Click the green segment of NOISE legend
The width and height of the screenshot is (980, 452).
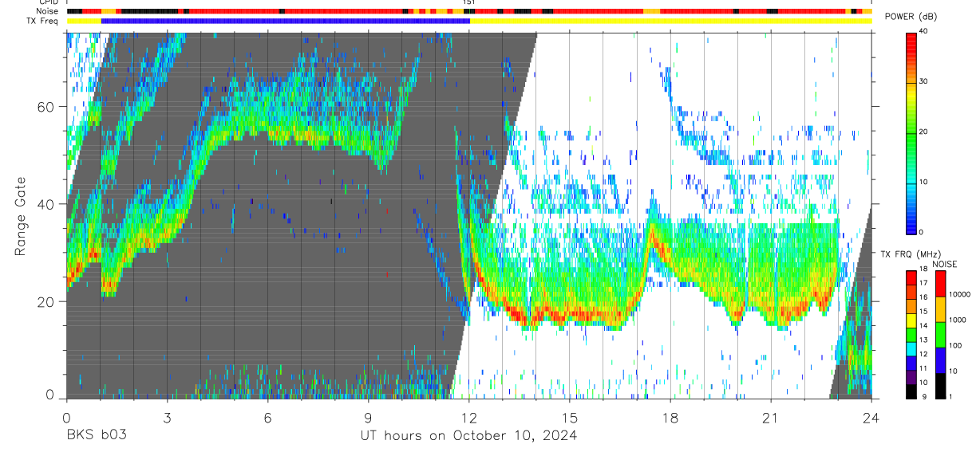(x=940, y=335)
